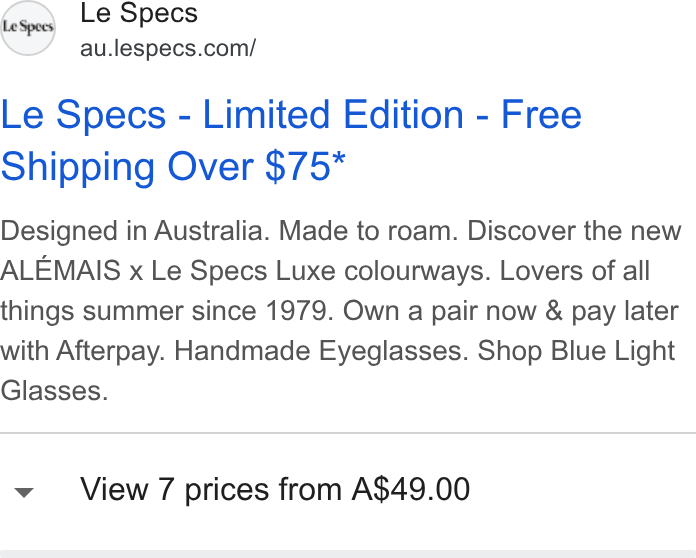Expand the price list triangle arrow

[24, 492]
